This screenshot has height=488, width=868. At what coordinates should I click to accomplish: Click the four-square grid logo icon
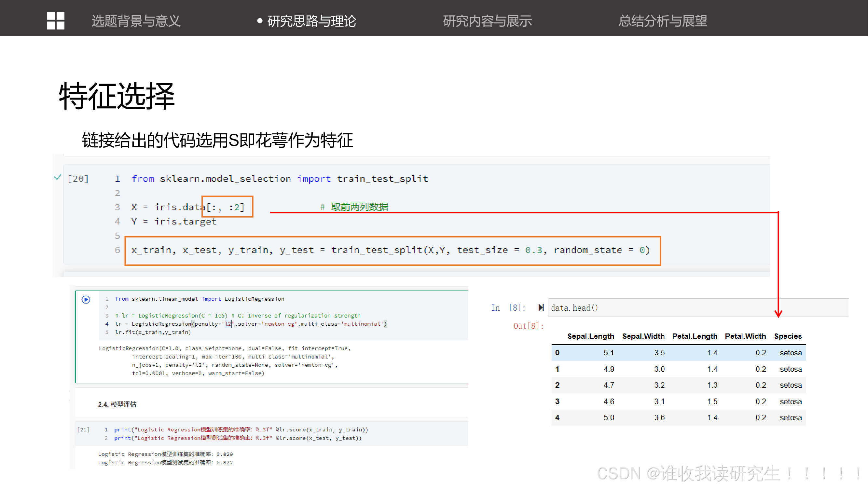pyautogui.click(x=56, y=20)
